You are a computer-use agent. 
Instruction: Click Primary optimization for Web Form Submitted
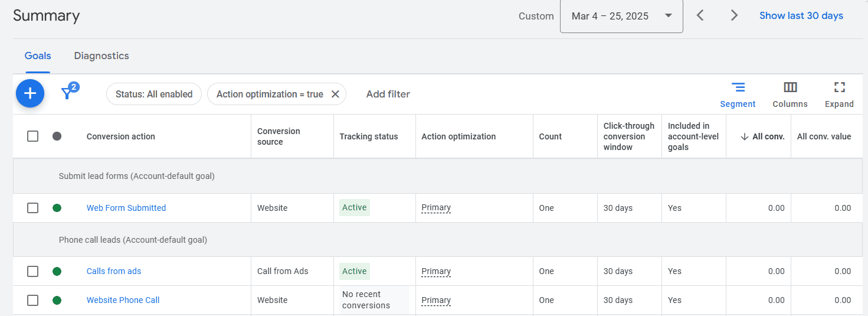[x=436, y=208]
